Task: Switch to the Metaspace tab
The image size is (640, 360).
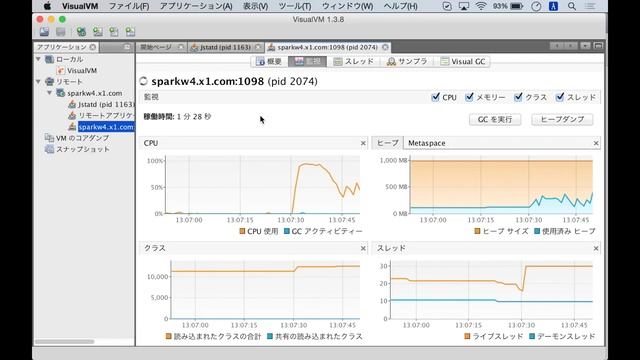Action: pyautogui.click(x=427, y=143)
